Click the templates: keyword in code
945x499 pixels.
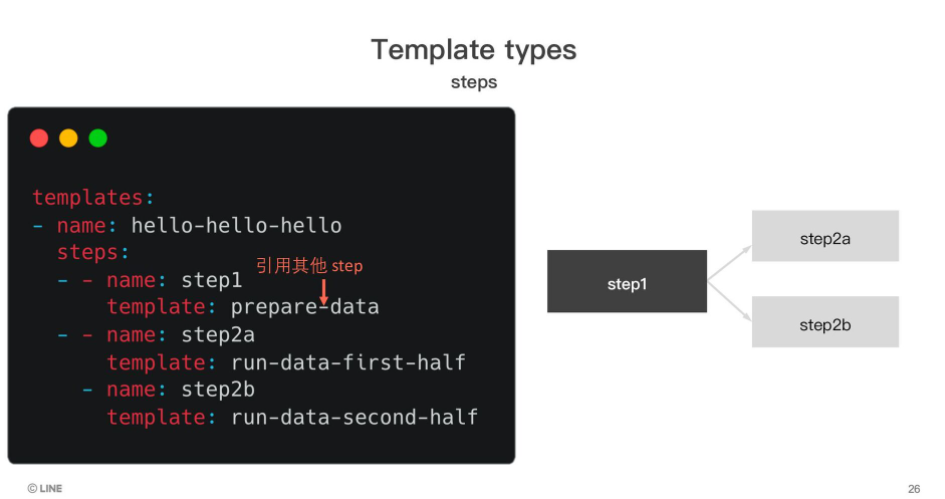tap(93, 197)
